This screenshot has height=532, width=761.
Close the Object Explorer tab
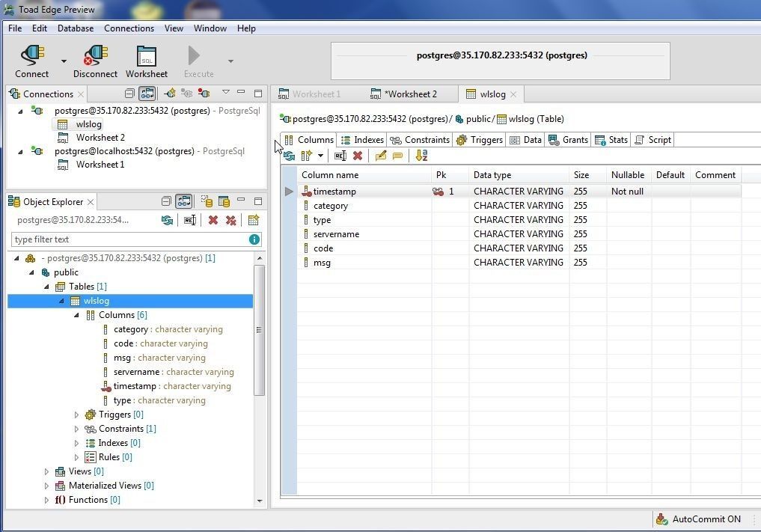(x=91, y=202)
